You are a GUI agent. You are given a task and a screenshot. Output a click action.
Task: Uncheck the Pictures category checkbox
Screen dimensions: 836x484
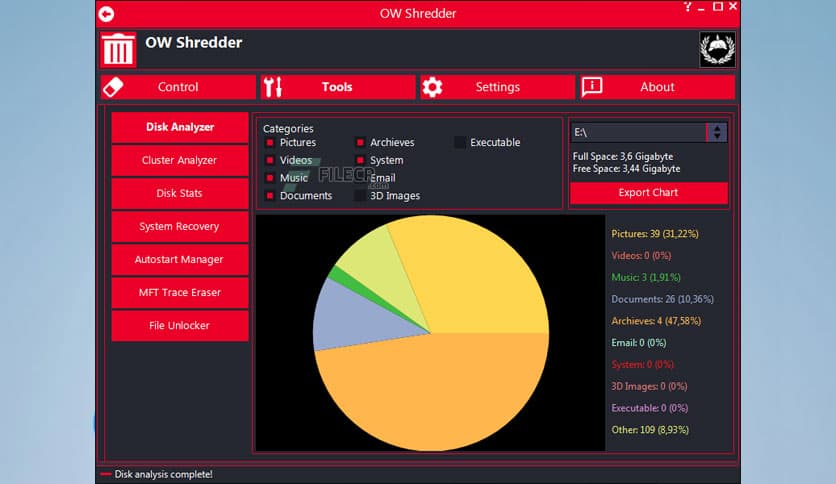[270, 143]
